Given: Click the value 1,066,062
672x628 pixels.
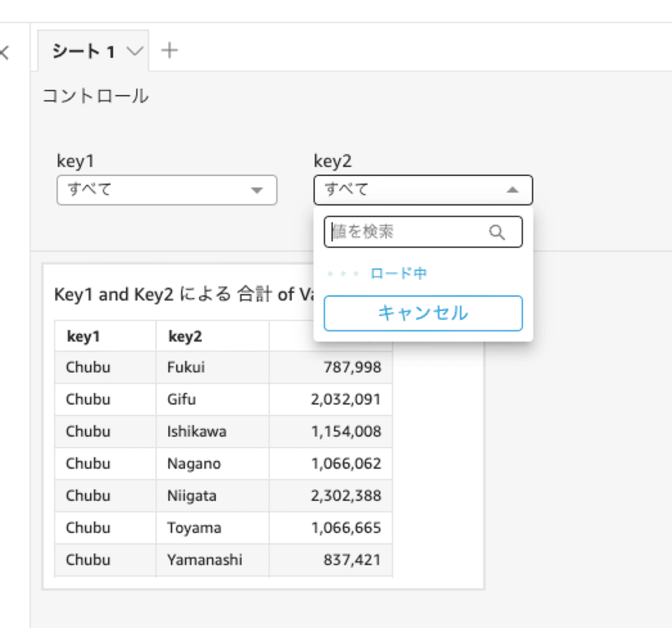Looking at the screenshot, I should pyautogui.click(x=346, y=463).
